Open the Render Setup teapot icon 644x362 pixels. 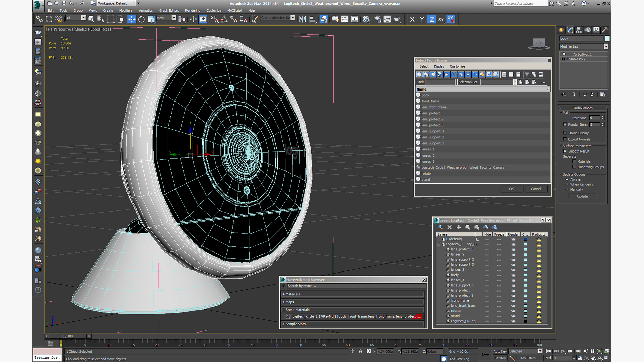click(x=377, y=19)
